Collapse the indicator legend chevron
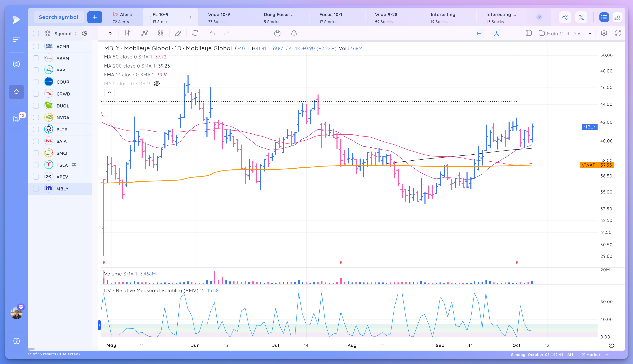The image size is (633, 364). point(109,92)
